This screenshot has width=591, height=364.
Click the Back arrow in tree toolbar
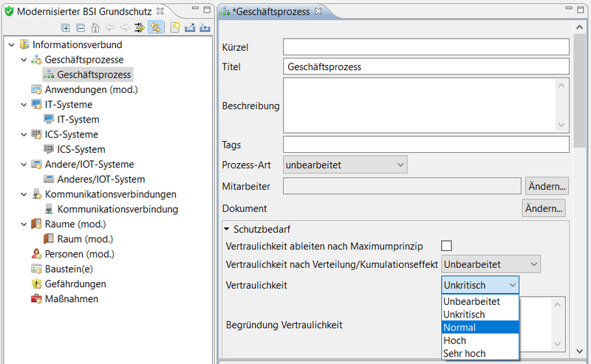coord(110,27)
